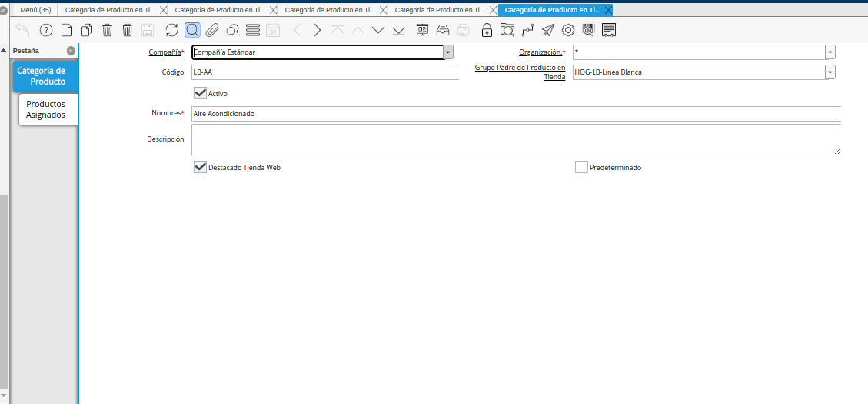Viewport: 868px width, 404px height.
Task: Open Report presentation board icon
Action: (422, 30)
